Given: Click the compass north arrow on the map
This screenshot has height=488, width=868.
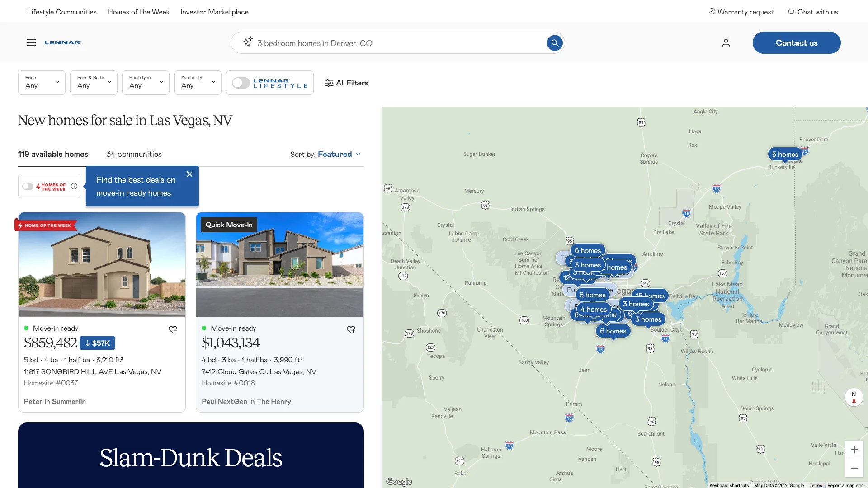Looking at the screenshot, I should [x=854, y=397].
